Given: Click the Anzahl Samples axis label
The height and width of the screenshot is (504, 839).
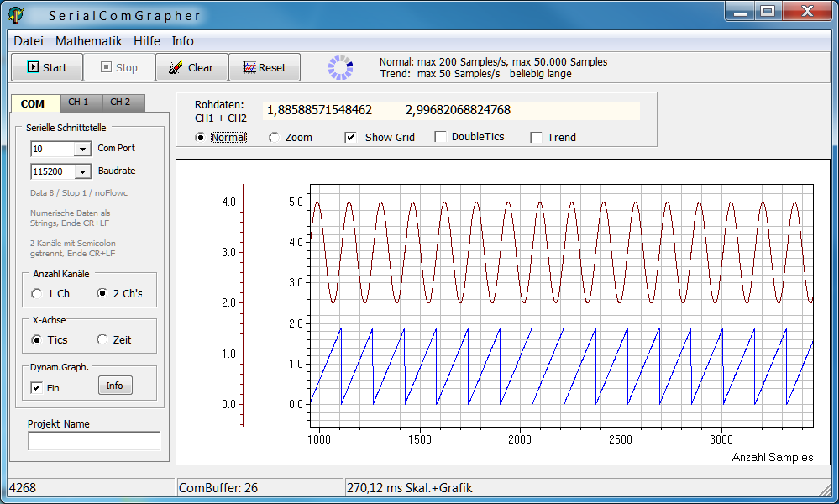Looking at the screenshot, I should coord(772,457).
